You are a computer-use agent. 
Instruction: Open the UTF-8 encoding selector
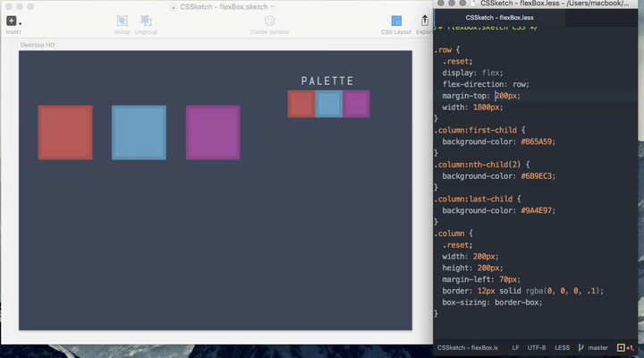click(x=537, y=347)
